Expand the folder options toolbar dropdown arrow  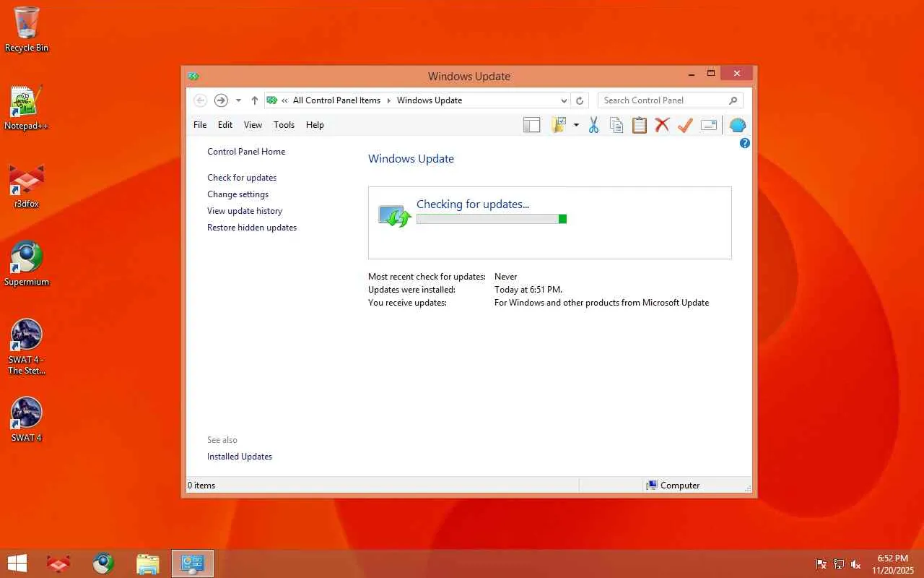(576, 125)
